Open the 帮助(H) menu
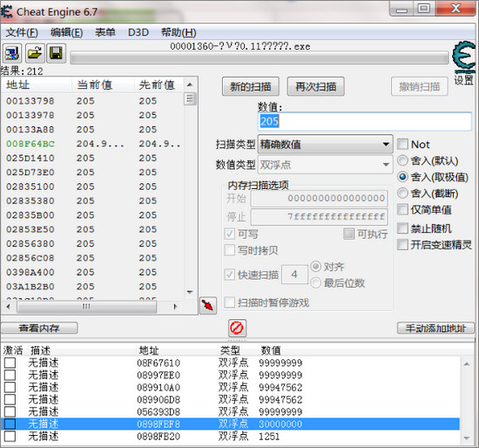Viewport: 479px width, 448px height. pyautogui.click(x=179, y=32)
